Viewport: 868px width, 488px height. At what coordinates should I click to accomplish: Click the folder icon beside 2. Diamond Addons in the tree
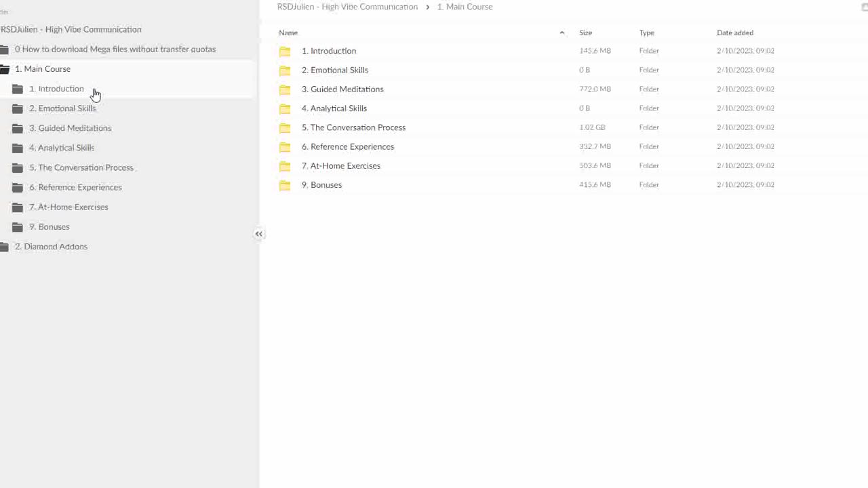click(4, 247)
